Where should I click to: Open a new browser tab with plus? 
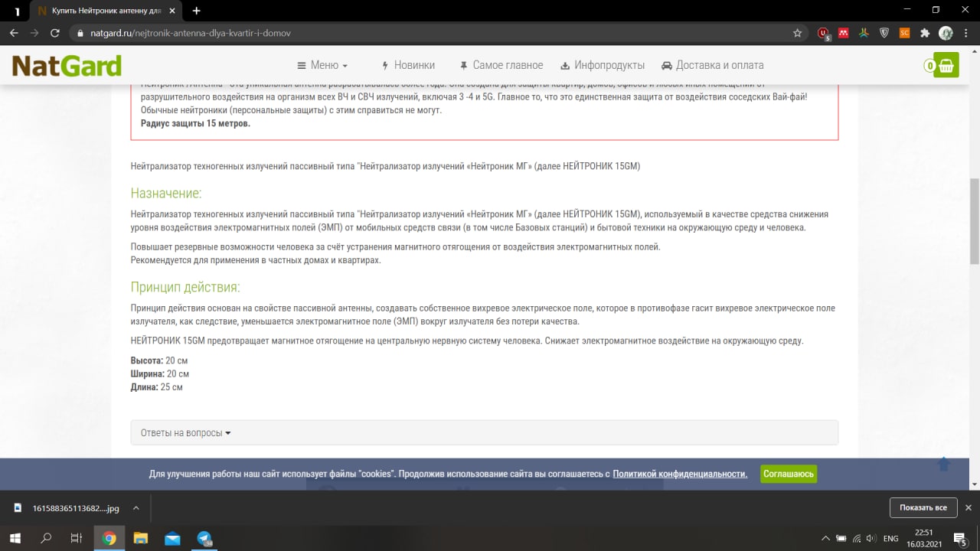click(197, 11)
